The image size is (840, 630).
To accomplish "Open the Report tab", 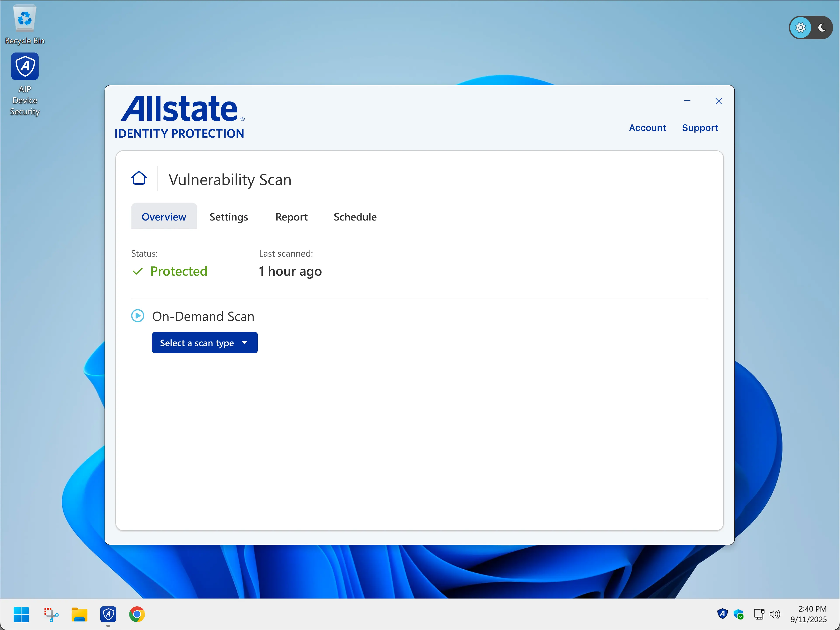I will 292,217.
